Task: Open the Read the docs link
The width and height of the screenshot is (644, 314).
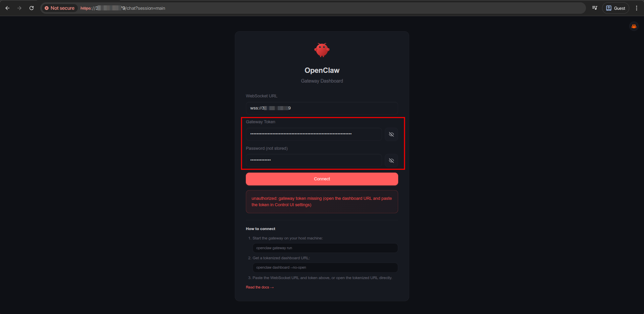Action: [260, 287]
